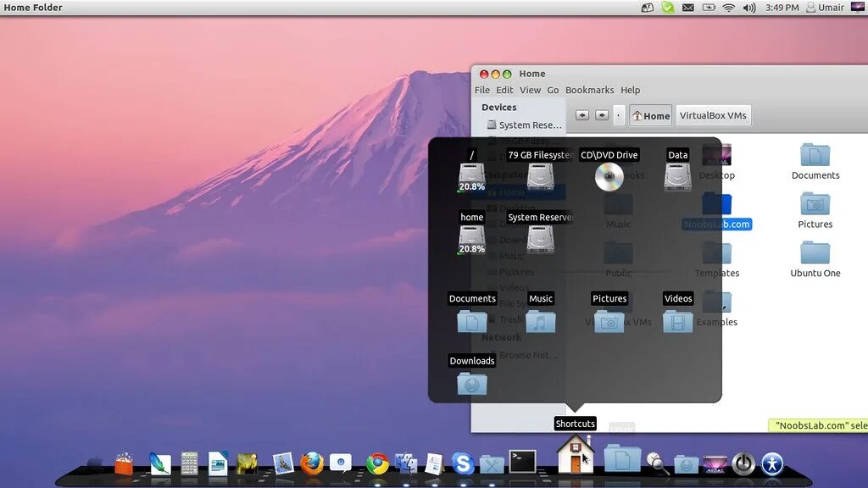Image resolution: width=868 pixels, height=488 pixels.
Task: Click the 3:49 PM clock in top panel
Action: pyautogui.click(x=782, y=8)
